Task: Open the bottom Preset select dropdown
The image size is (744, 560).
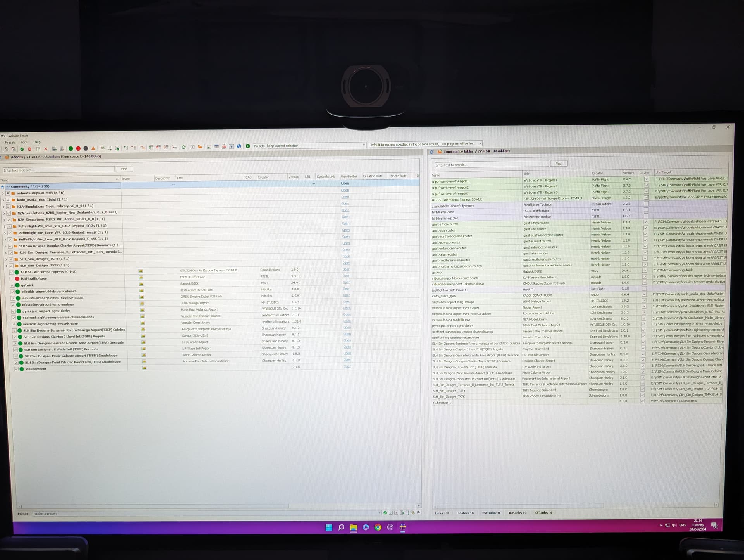Action: point(207,514)
